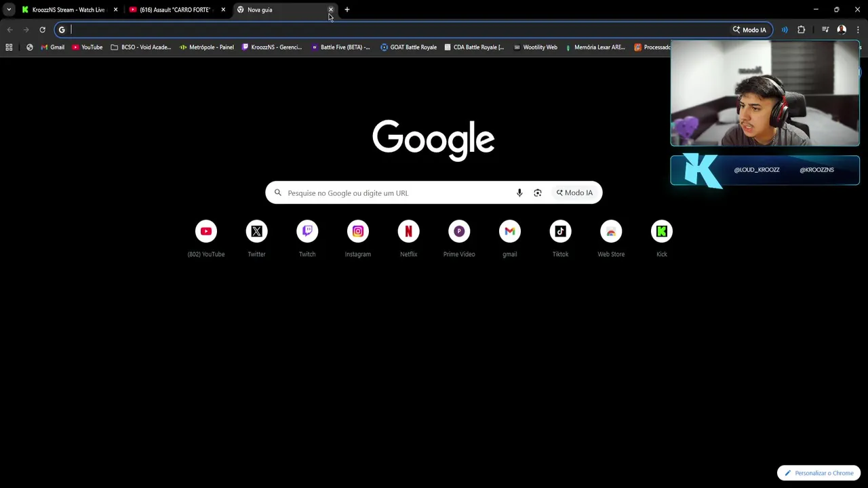The image size is (868, 488).
Task: Open the Gmail bookmark
Action: [x=52, y=47]
